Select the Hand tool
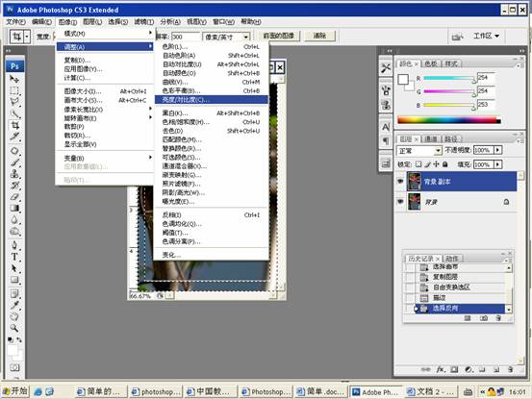The height and width of the screenshot is (399, 532). (x=14, y=316)
